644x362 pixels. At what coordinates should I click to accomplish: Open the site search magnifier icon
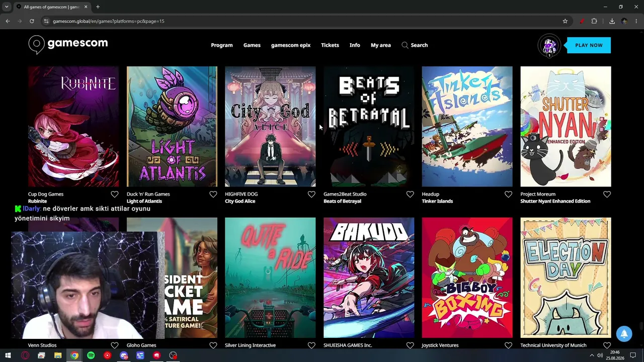click(405, 45)
